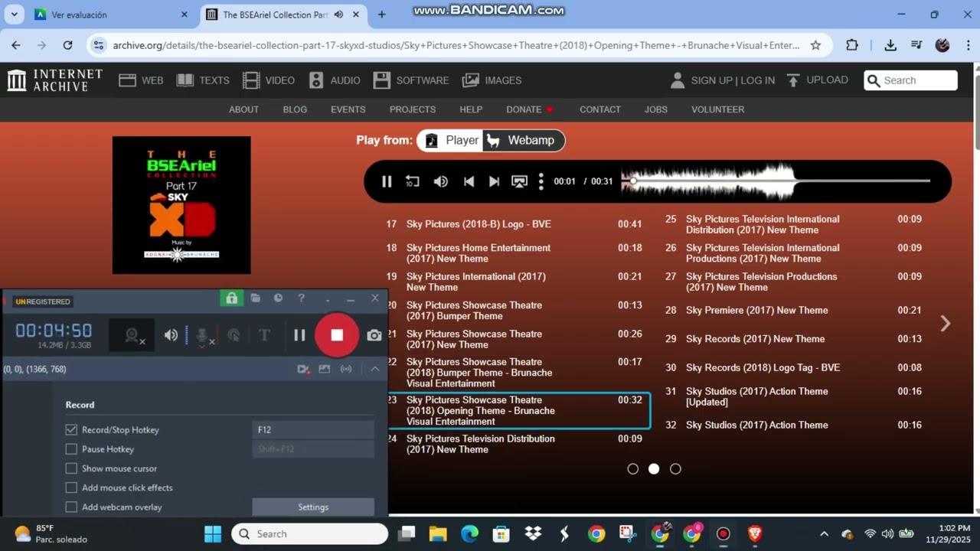
Task: Open the VOLUNTEER link
Action: coord(718,109)
